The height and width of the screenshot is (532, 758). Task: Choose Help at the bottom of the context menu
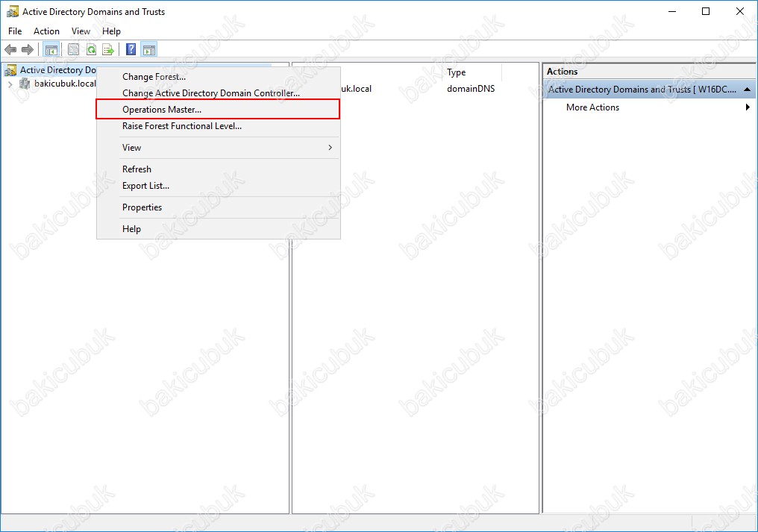(219, 229)
